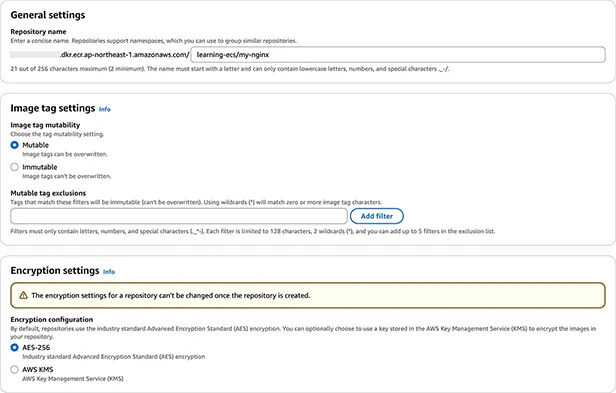Click 'Image tags can't be overwritten.' description
616x393 pixels.
[66, 176]
